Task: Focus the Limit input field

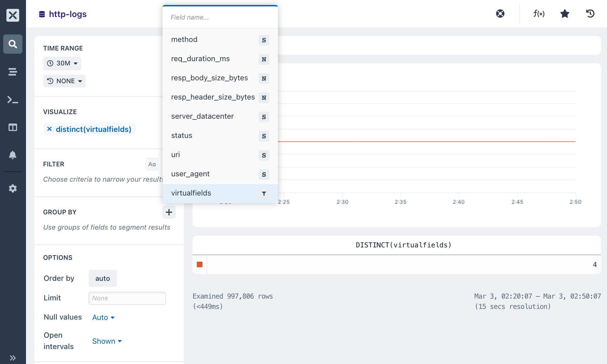Action: pos(127,298)
